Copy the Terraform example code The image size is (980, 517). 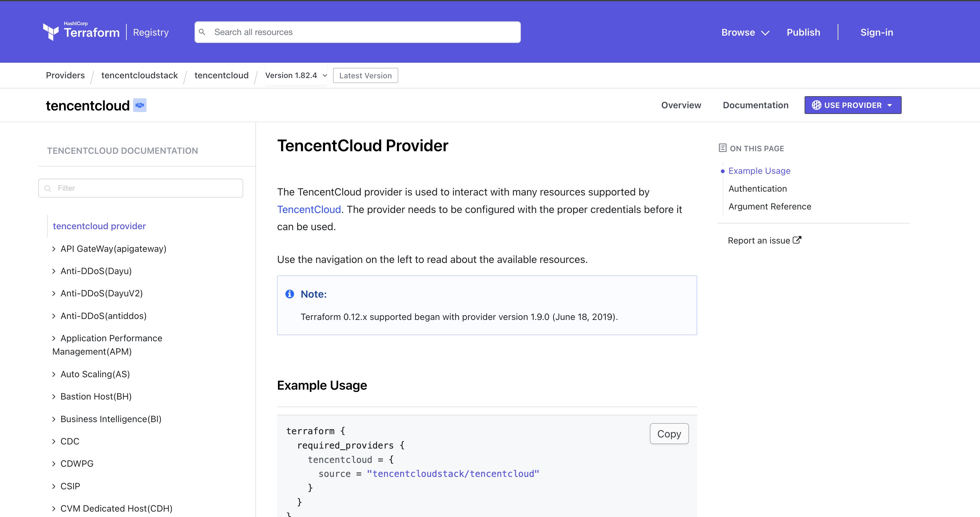click(669, 434)
